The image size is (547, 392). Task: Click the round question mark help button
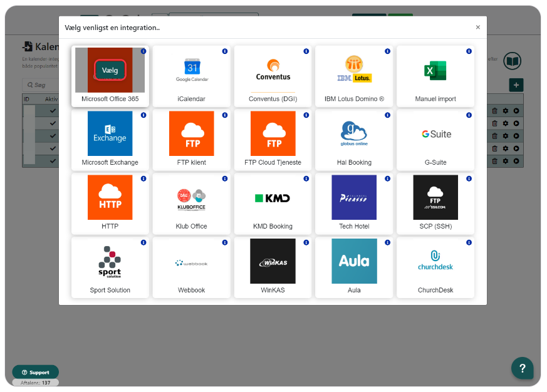[522, 368]
